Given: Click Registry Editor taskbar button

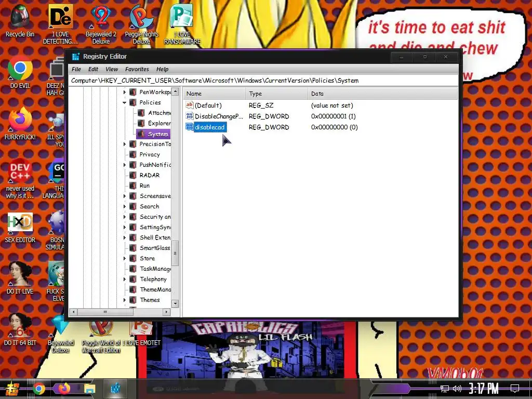Looking at the screenshot, I should tap(115, 389).
